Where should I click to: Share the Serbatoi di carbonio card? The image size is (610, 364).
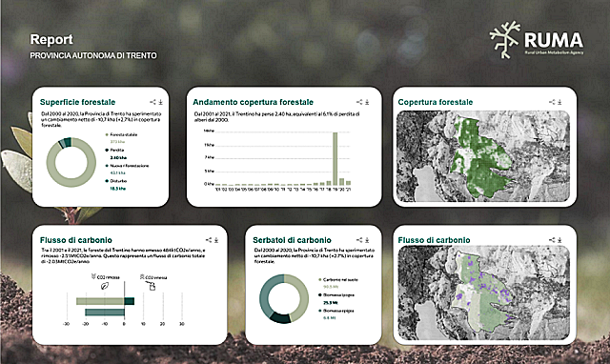(359, 240)
